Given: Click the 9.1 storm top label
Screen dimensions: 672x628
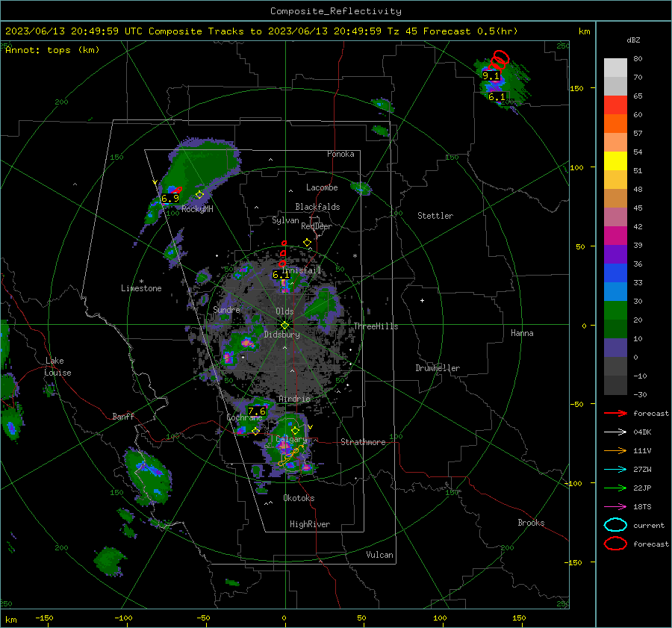Looking at the screenshot, I should click(491, 76).
